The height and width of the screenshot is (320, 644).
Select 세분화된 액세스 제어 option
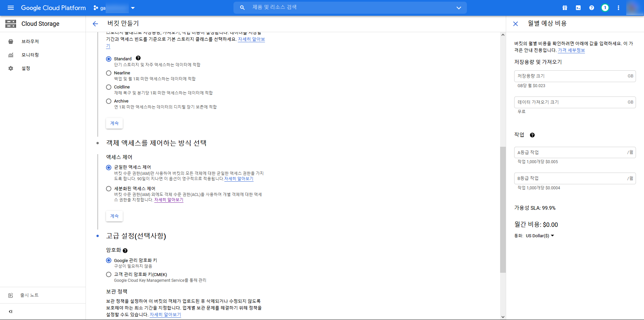click(x=109, y=189)
